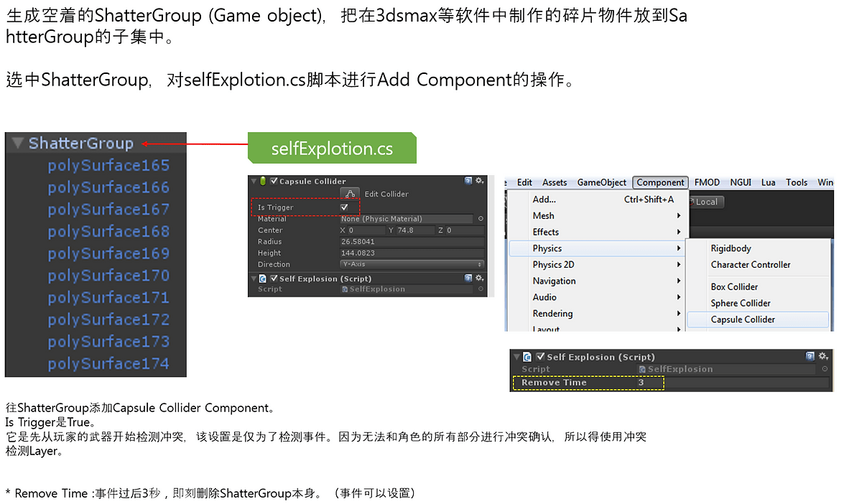Viewport: 844px width, 504px height.
Task: Click the green selfExplotion.cs label
Action: [332, 149]
